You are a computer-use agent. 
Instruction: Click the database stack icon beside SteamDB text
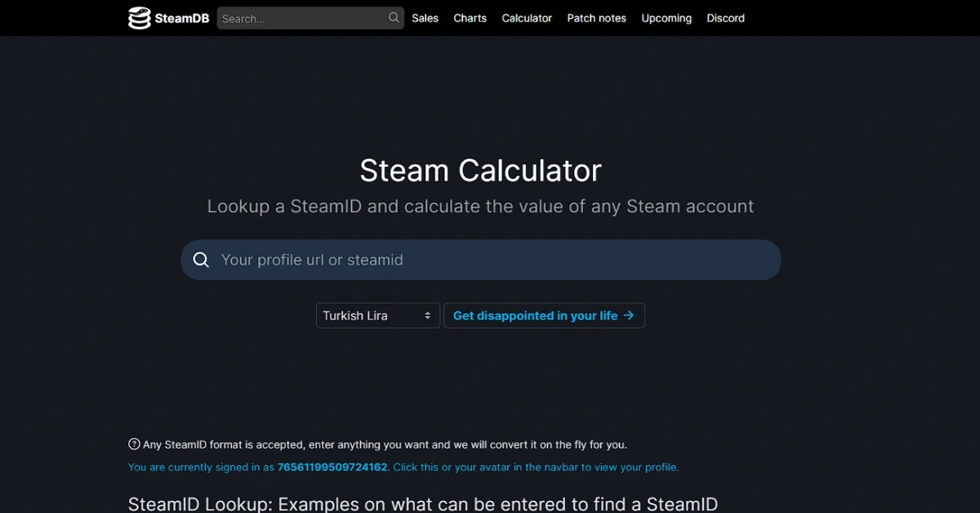(140, 17)
